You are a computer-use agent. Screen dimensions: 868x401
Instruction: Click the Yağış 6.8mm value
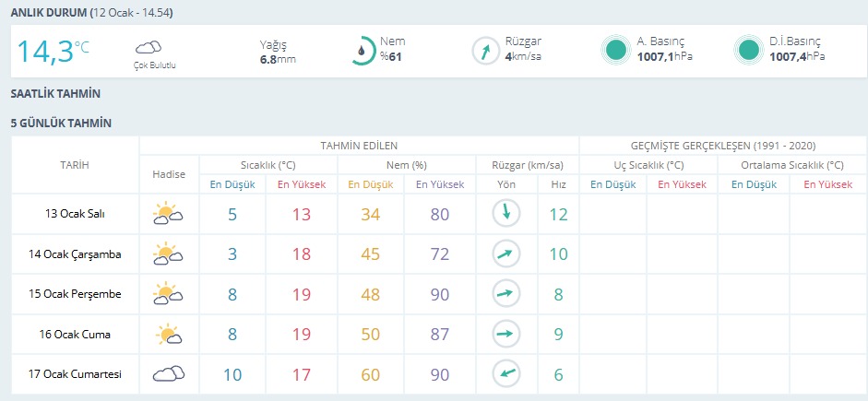278,59
